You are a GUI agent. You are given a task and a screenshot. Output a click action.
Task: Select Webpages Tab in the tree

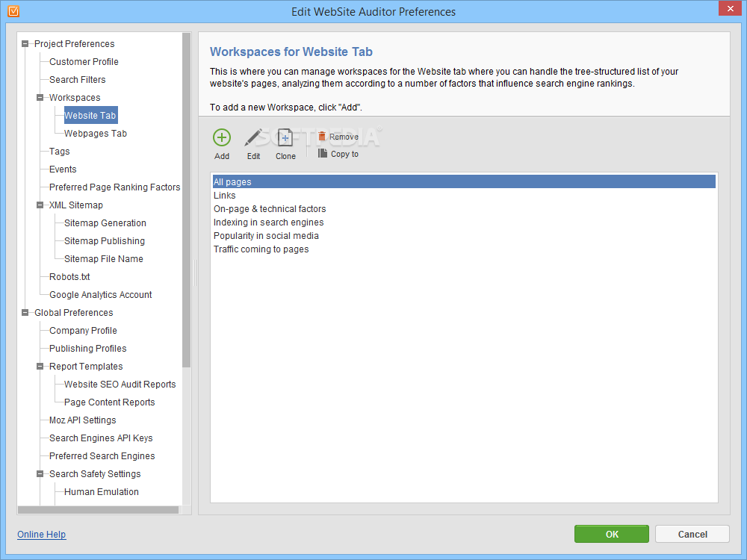96,134
